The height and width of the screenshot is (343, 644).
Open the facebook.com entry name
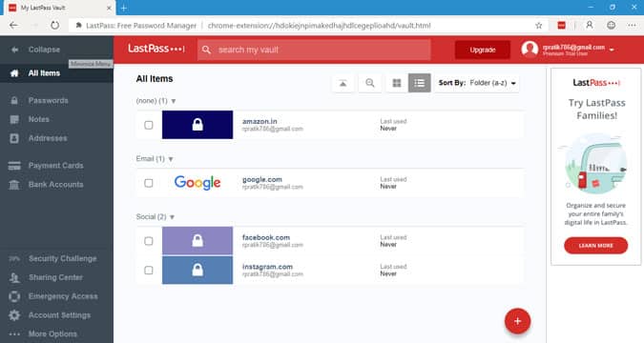coord(266,237)
